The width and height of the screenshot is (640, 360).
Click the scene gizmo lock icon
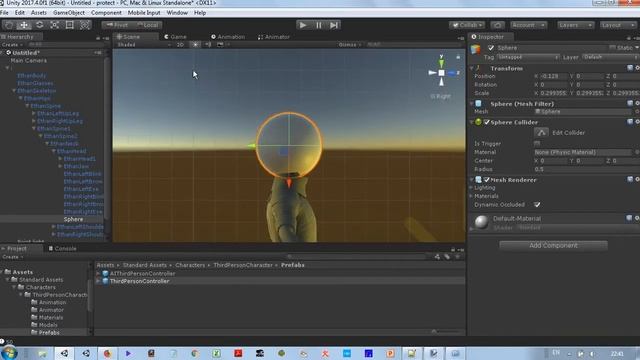pos(458,57)
